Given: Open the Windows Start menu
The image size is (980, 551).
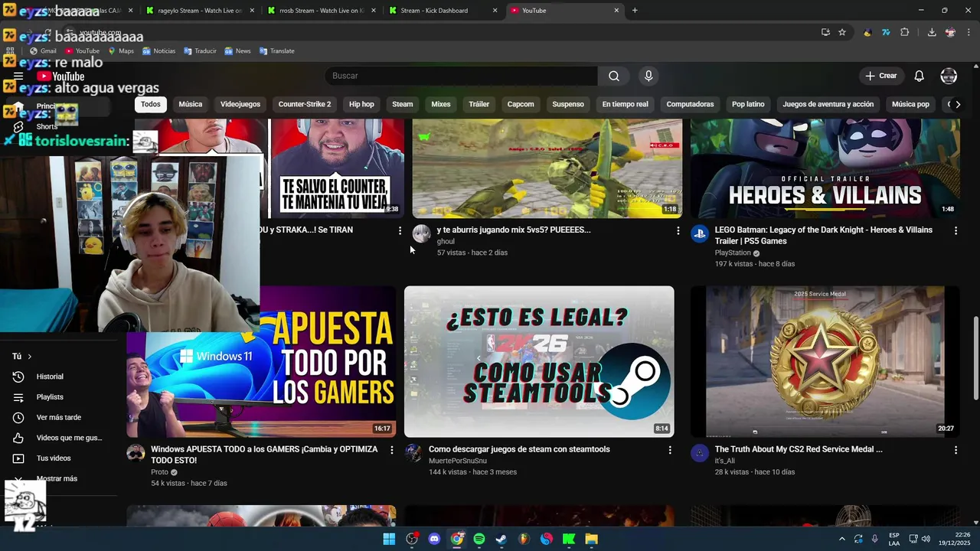Looking at the screenshot, I should click(389, 539).
